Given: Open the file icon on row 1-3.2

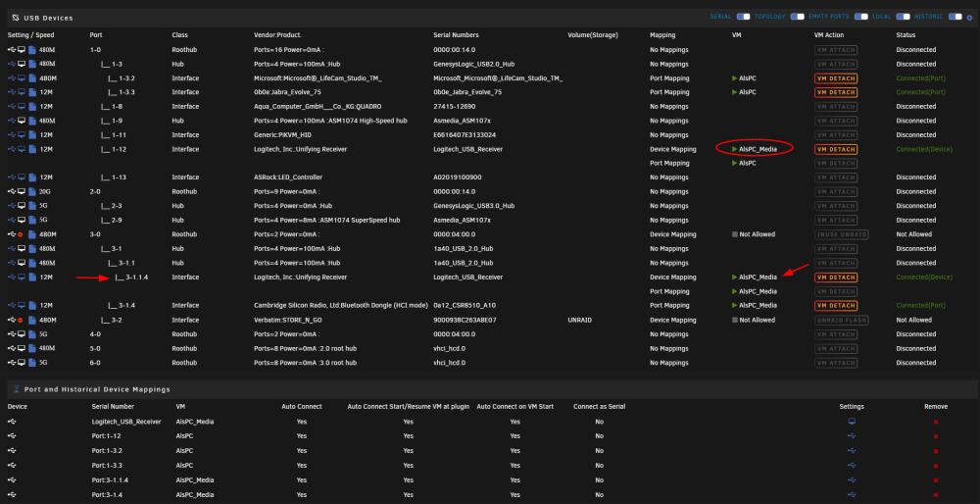Looking at the screenshot, I should tap(32, 78).
